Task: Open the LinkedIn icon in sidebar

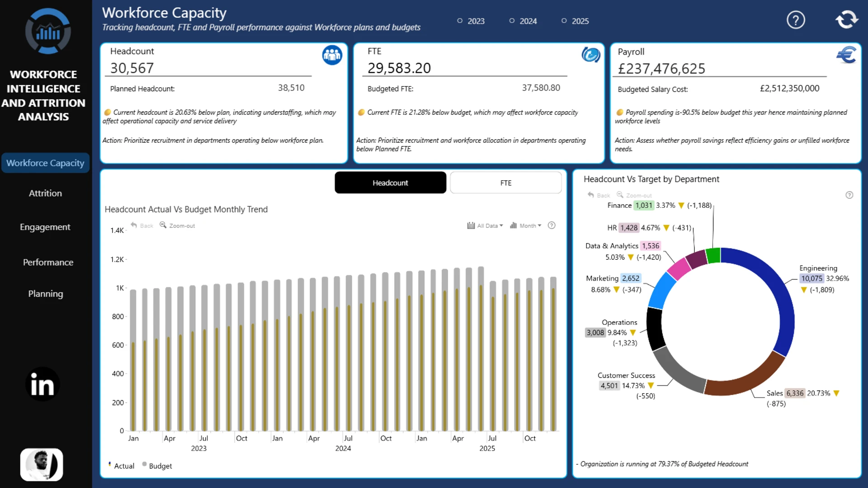Action: [42, 385]
